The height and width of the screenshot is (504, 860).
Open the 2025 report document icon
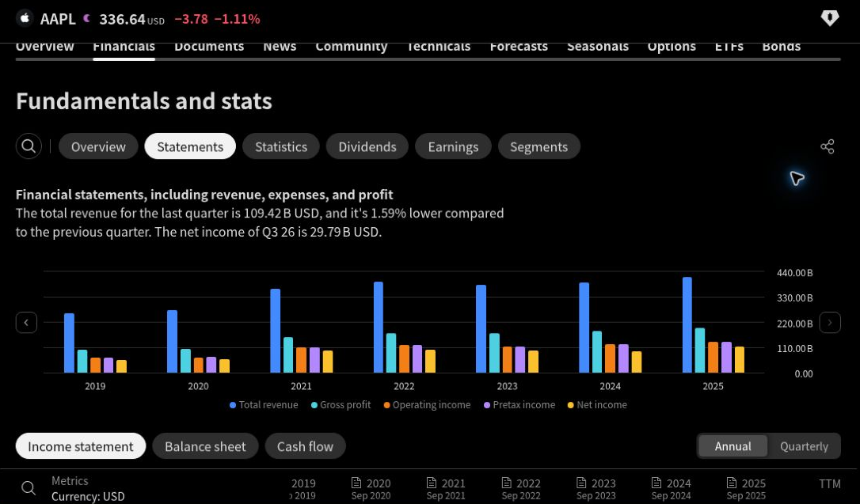click(x=733, y=483)
